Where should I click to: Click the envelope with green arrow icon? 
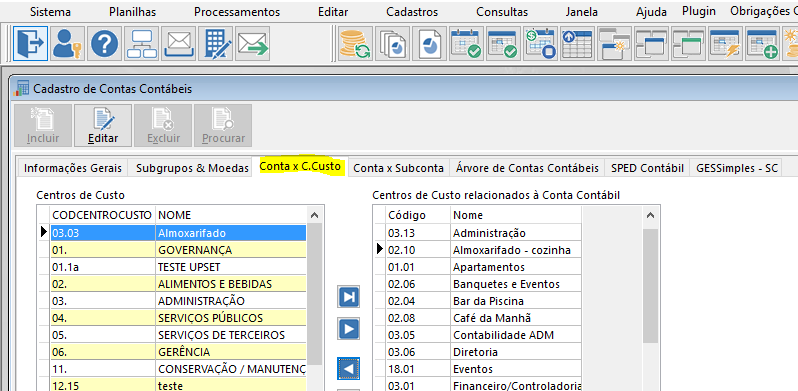(252, 43)
